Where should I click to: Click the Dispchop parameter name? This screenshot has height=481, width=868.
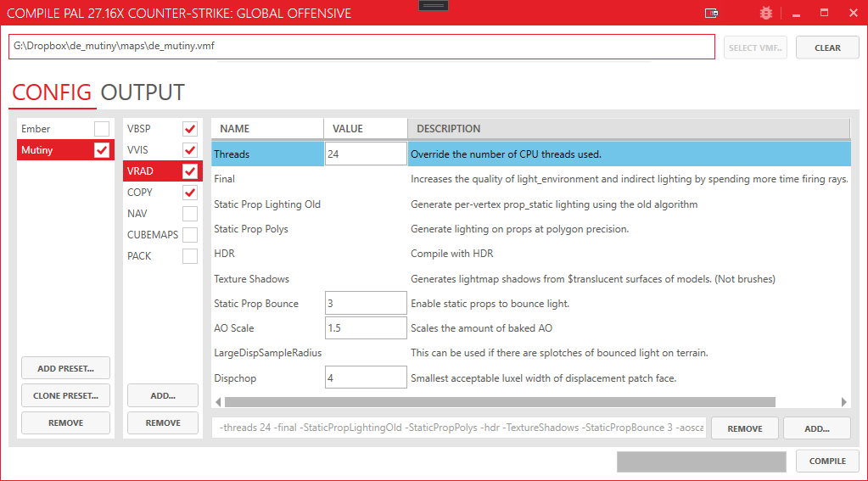click(x=235, y=378)
